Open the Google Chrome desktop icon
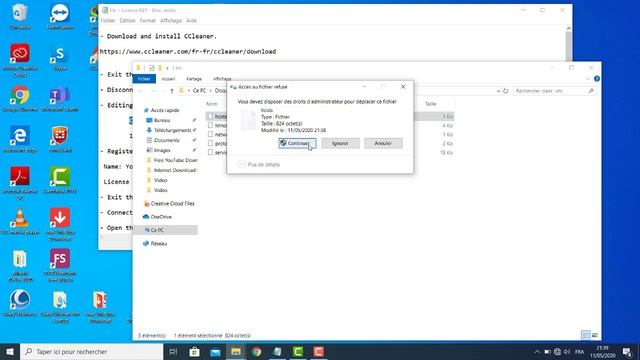640x360 pixels. pyautogui.click(x=20, y=99)
